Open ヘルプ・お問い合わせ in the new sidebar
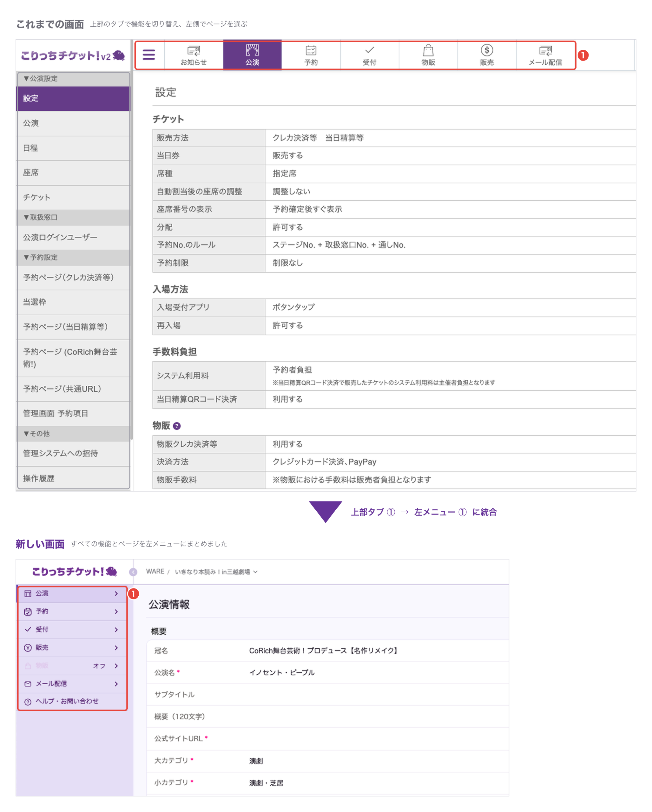Screen dimensions: 652x812 [72, 701]
